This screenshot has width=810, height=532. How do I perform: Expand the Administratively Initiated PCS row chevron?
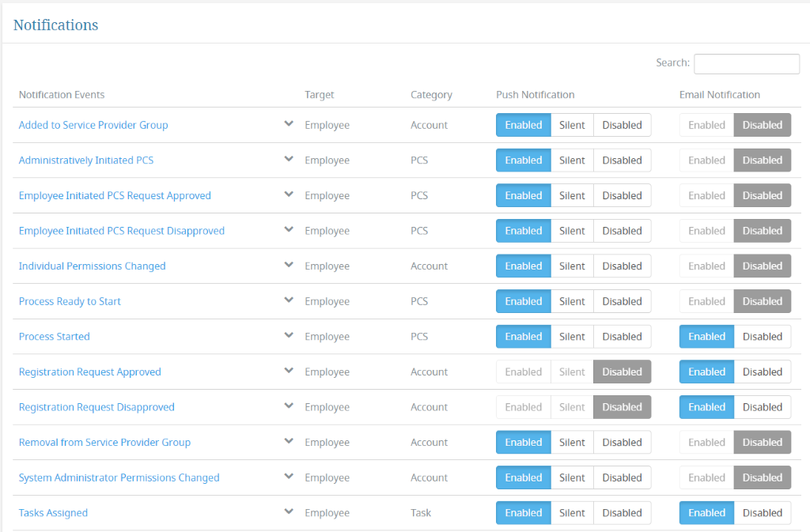289,159
